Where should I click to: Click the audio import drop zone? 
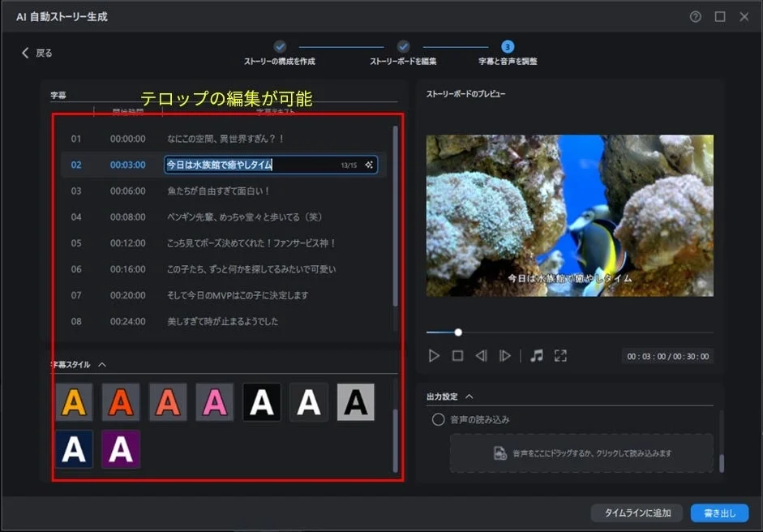click(x=581, y=454)
